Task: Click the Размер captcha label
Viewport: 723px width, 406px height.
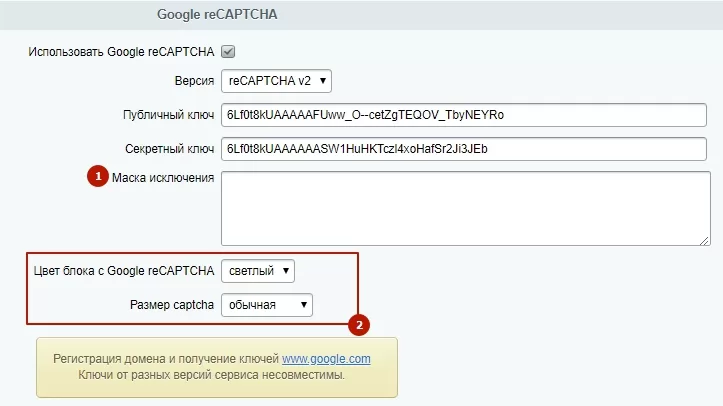Action: (x=172, y=305)
